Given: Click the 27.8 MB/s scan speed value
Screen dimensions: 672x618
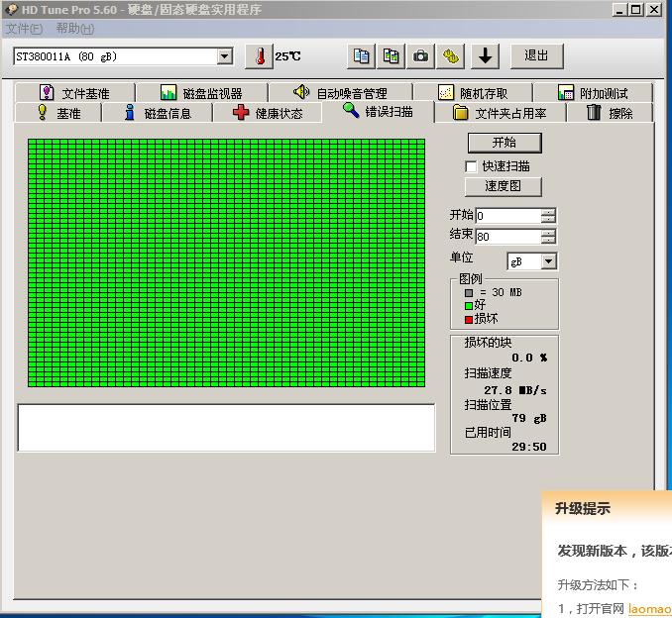Looking at the screenshot, I should (515, 390).
